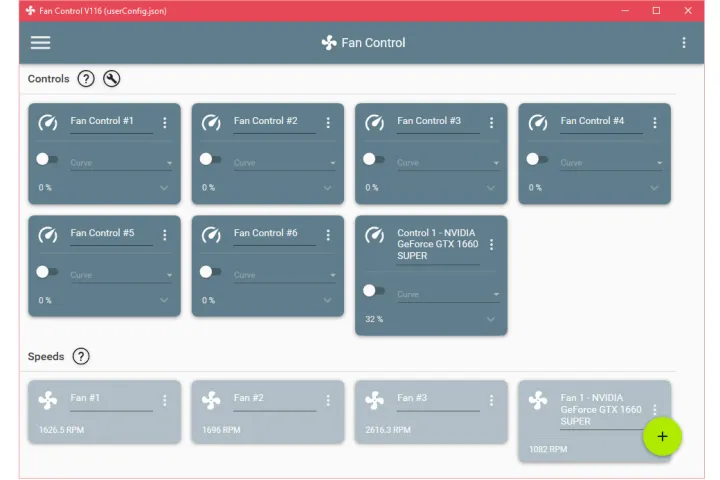Screen dimensions: 720x480
Task: Open Fan Control #1 options menu
Action: pos(164,123)
